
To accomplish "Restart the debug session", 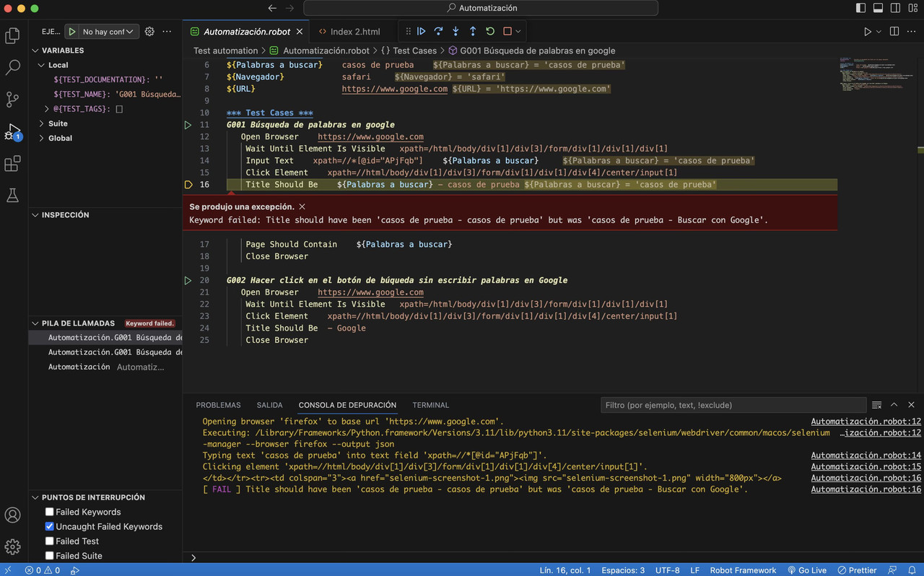I will tap(490, 31).
